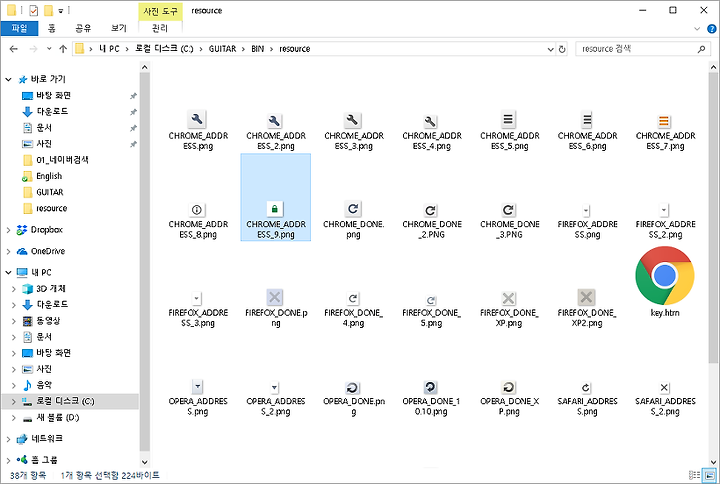This screenshot has height=484, width=720.
Task: Expand the ribbon with the chevron
Action: point(697,28)
